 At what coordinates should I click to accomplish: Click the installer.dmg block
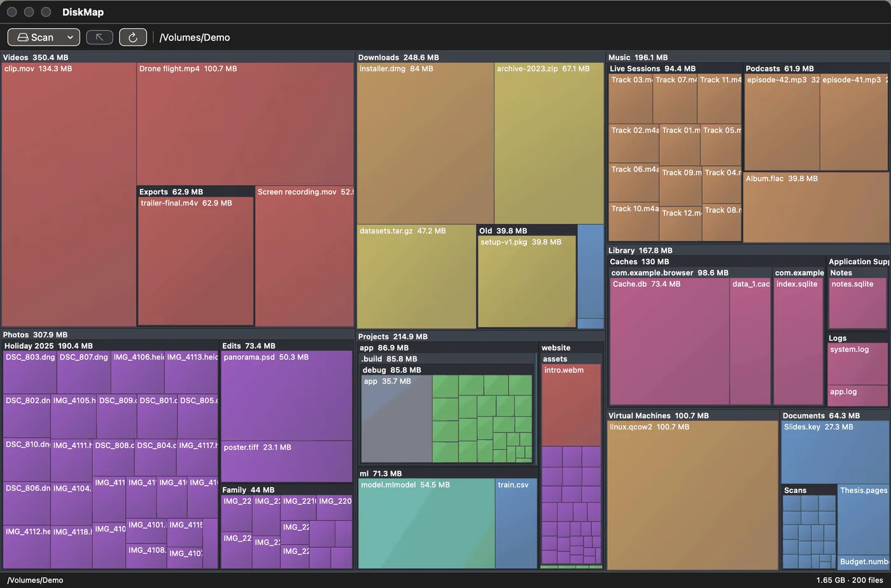pos(425,143)
